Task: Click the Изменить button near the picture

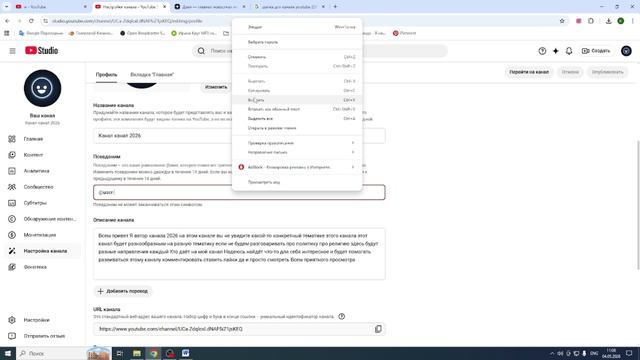Action: 216,87
